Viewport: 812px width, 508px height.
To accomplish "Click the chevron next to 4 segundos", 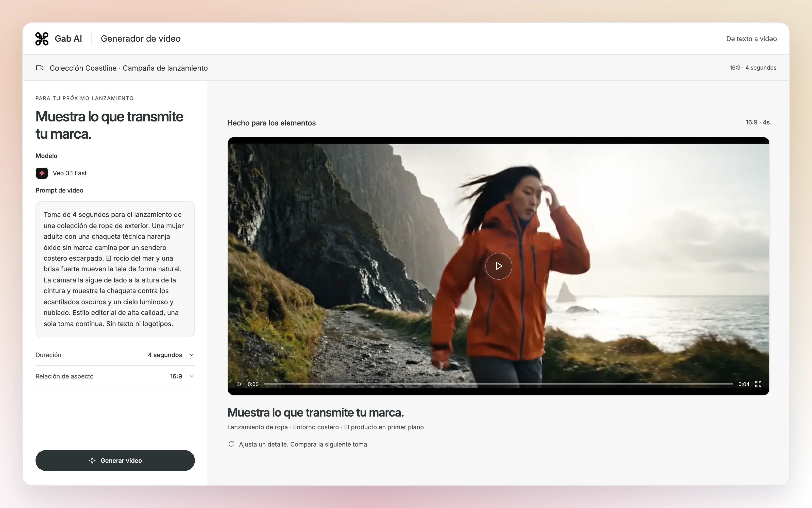I will [192, 355].
